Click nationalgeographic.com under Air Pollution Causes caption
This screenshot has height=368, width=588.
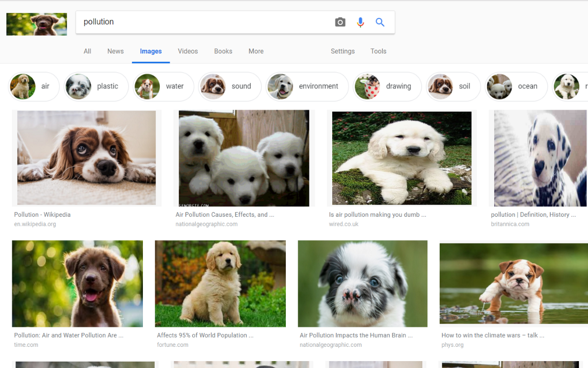[207, 224]
